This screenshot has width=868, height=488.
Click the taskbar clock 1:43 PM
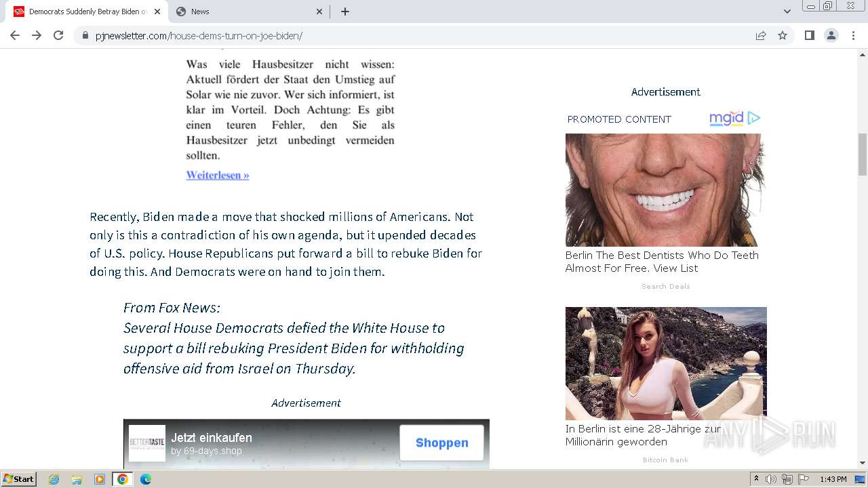[x=833, y=479]
